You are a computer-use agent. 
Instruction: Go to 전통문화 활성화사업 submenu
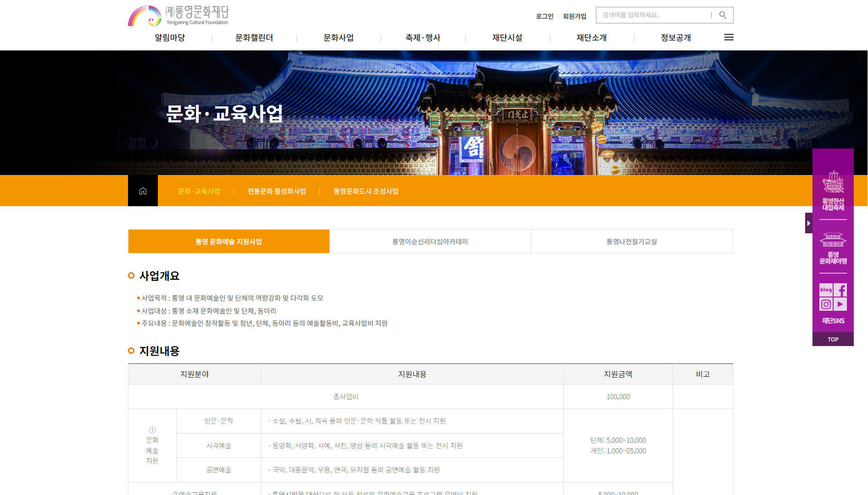pos(277,191)
